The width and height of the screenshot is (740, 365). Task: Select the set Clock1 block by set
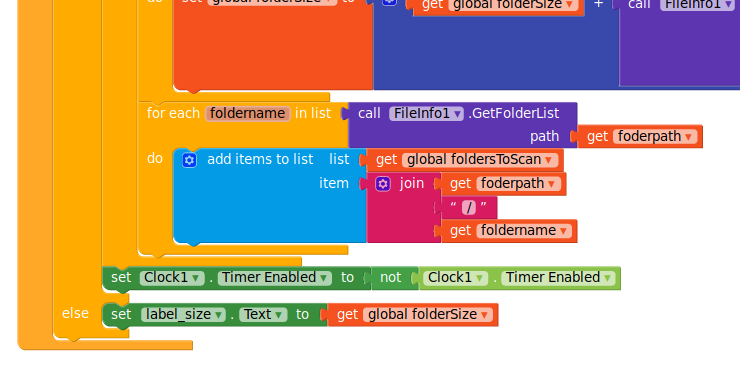(x=121, y=277)
